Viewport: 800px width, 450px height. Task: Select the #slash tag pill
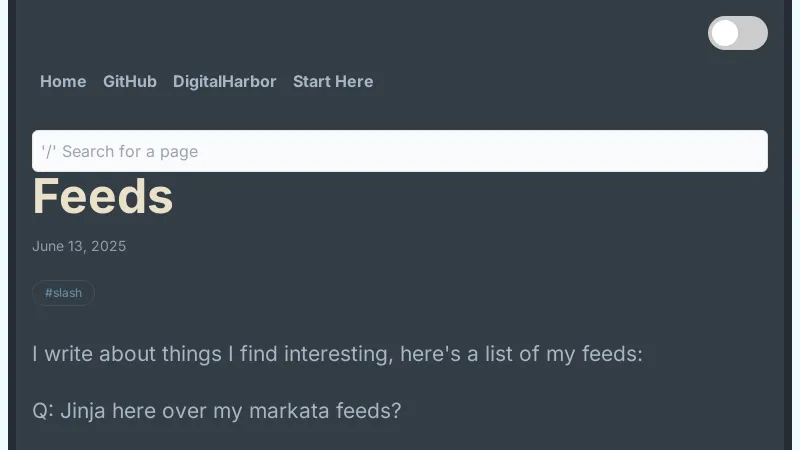[63, 293]
